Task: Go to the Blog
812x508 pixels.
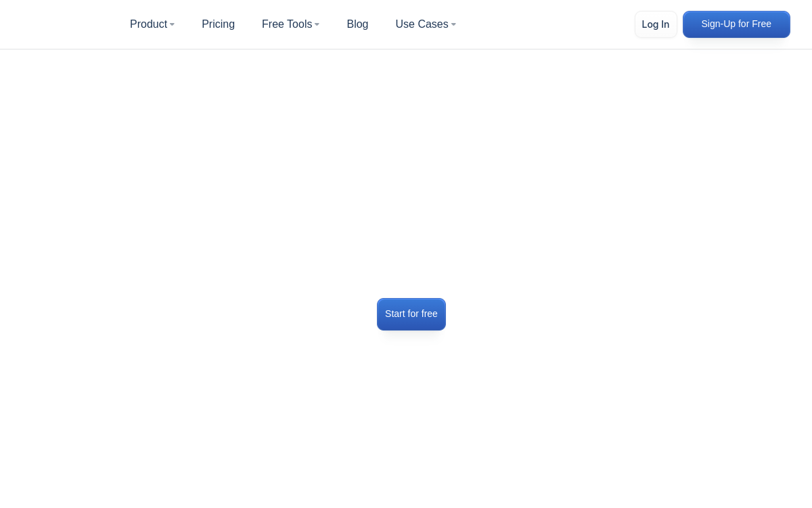Action: coord(357,24)
